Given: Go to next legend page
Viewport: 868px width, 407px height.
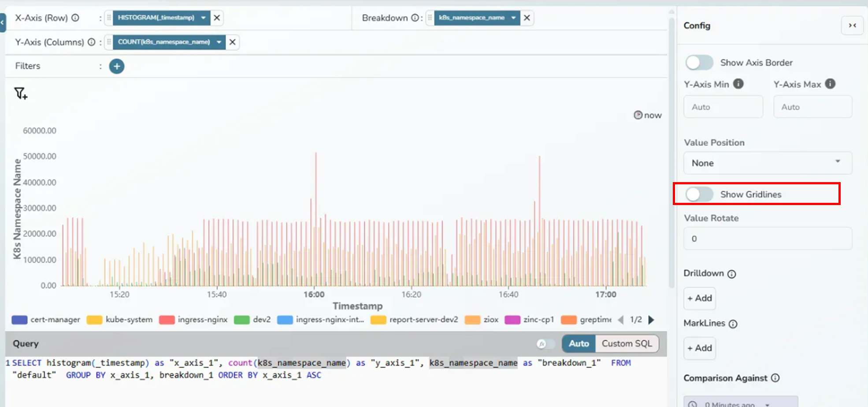Looking at the screenshot, I should click(x=651, y=320).
